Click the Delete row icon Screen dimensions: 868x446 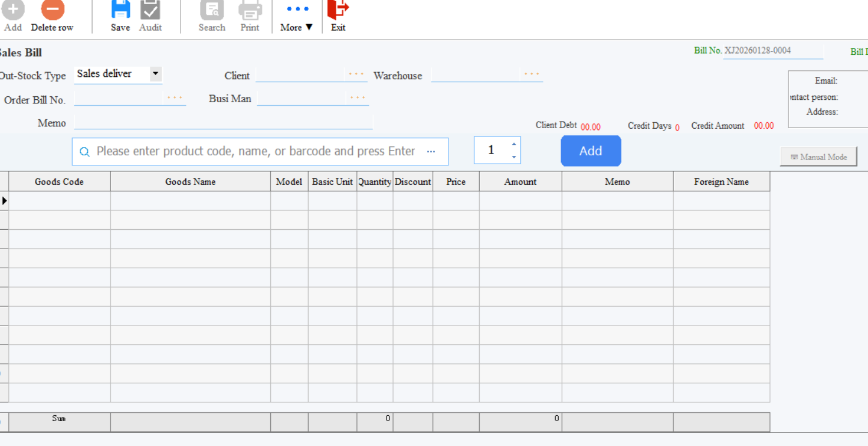pos(53,10)
